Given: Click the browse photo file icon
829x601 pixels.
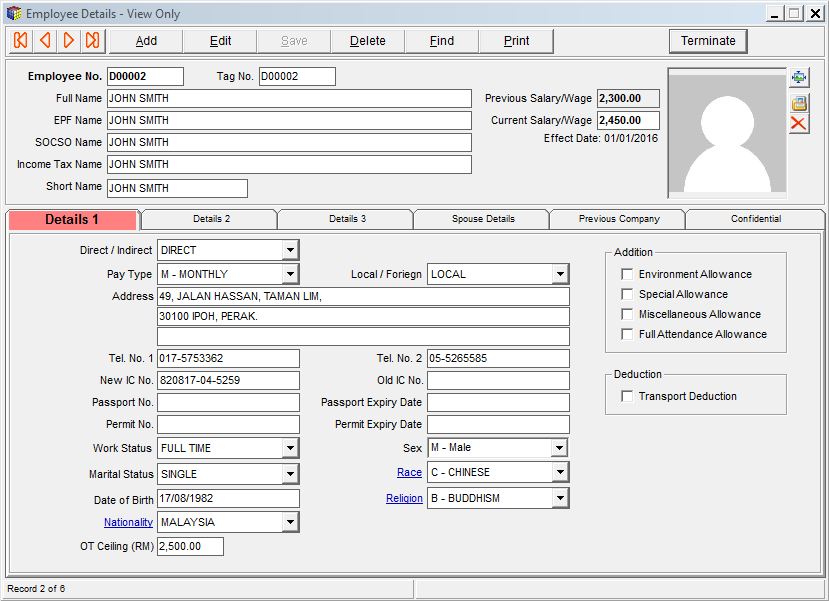Looking at the screenshot, I should (x=799, y=103).
